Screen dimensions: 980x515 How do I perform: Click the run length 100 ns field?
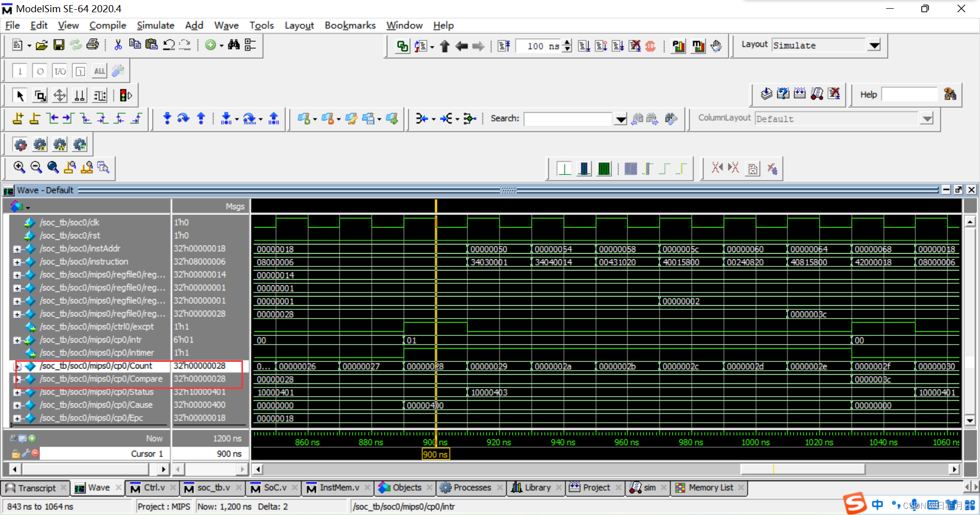click(539, 46)
